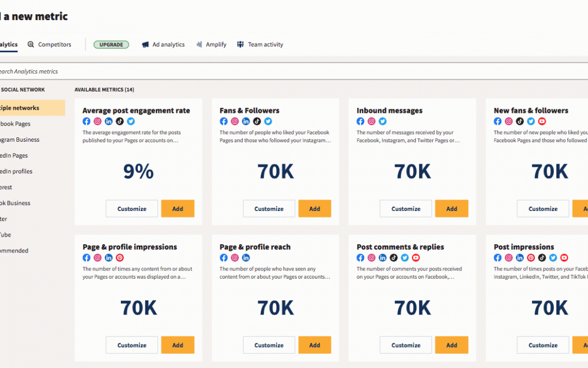Click Instagram icon on Average post engagement rate

coord(97,121)
